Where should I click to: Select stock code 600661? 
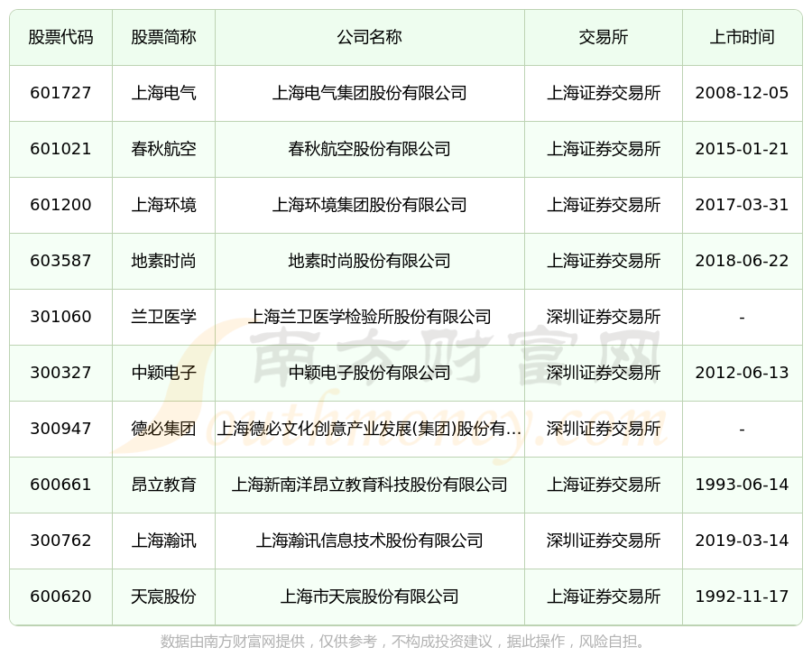[60, 485]
